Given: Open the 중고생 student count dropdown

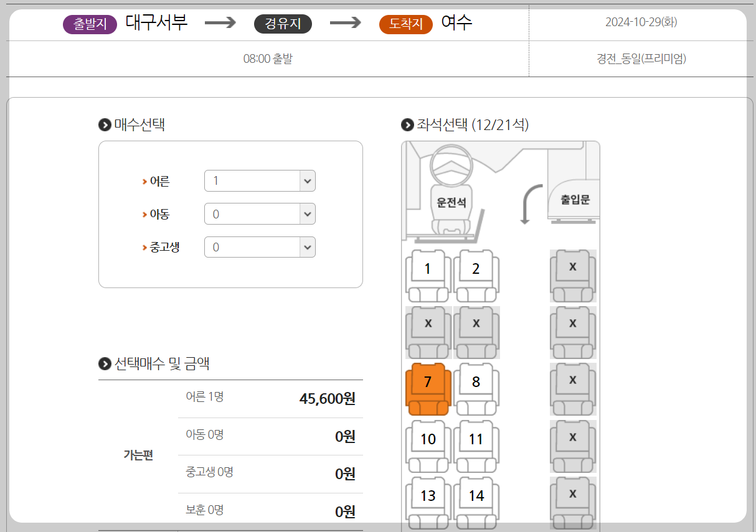Looking at the screenshot, I should point(260,246).
